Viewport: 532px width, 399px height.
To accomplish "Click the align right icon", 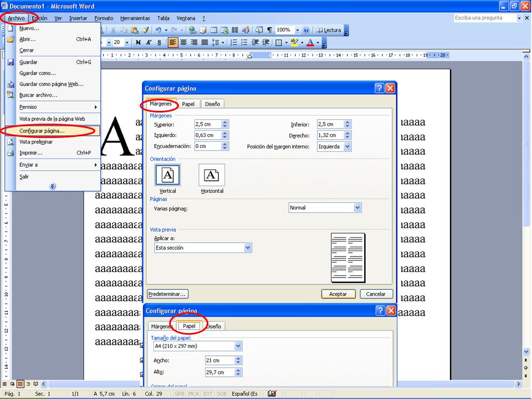I will (x=194, y=43).
